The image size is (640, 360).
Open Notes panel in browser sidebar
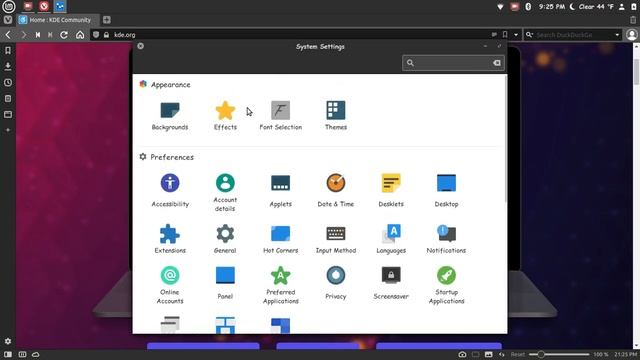pos(8,98)
